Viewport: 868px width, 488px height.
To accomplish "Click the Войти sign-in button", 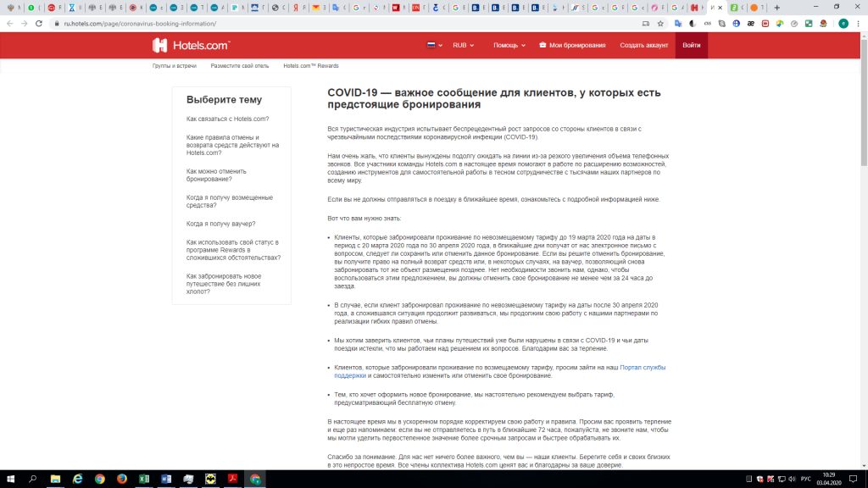I will 691,45.
